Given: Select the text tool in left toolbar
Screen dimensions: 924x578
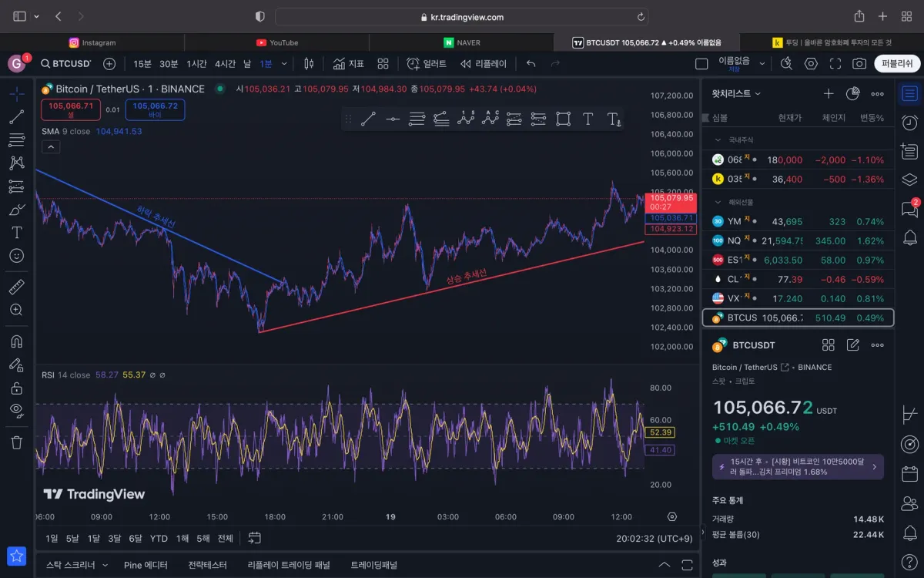Looking at the screenshot, I should click(16, 232).
